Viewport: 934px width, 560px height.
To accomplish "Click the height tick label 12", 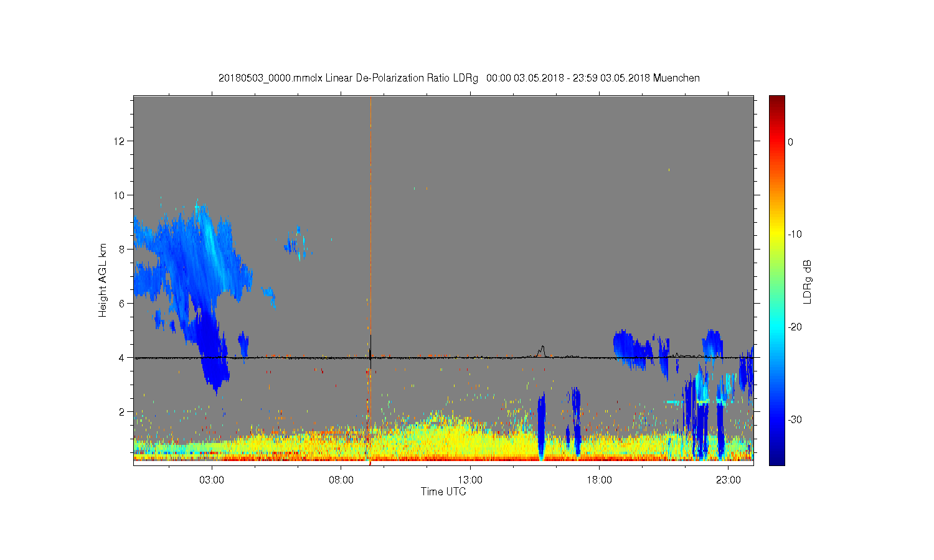I will click(x=120, y=141).
